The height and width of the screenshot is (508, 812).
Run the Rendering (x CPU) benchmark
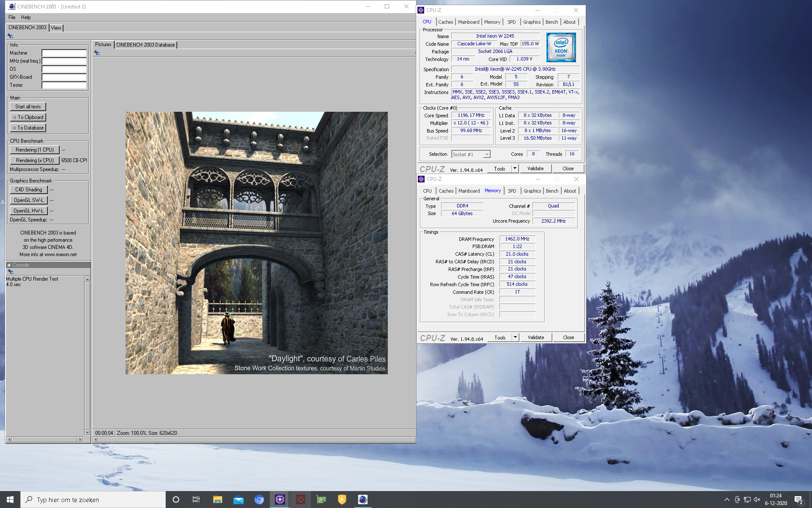point(35,160)
